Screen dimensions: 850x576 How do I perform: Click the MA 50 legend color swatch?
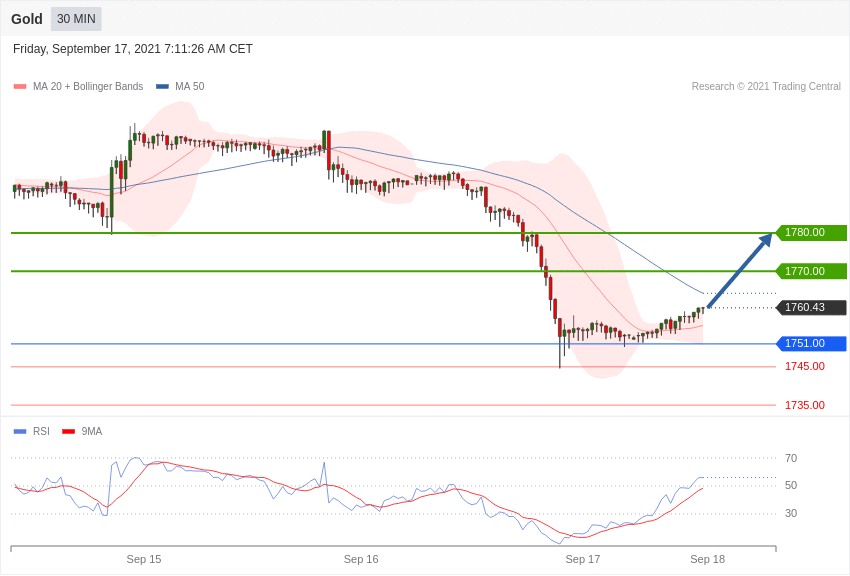[x=162, y=86]
